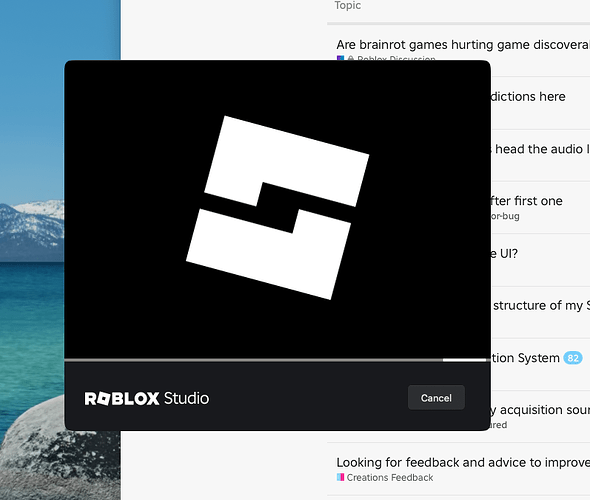Open the Creations Feedback category link
This screenshot has height=500, width=590.
point(390,477)
